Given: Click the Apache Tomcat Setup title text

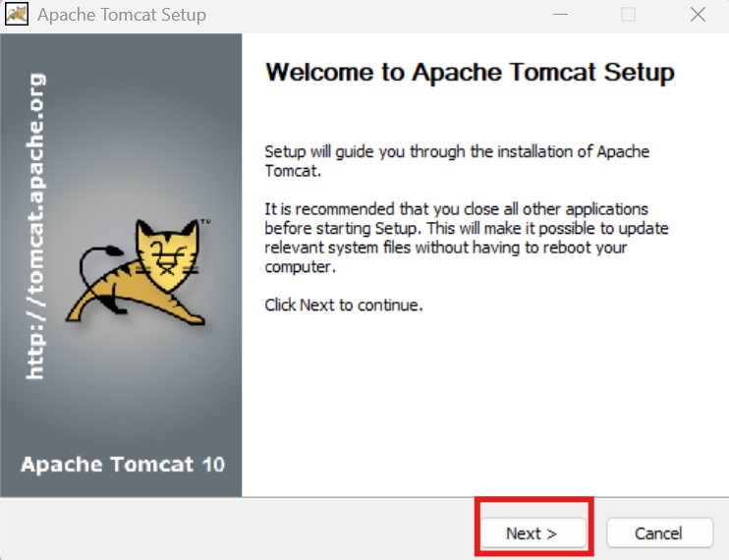Looking at the screenshot, I should (122, 15).
